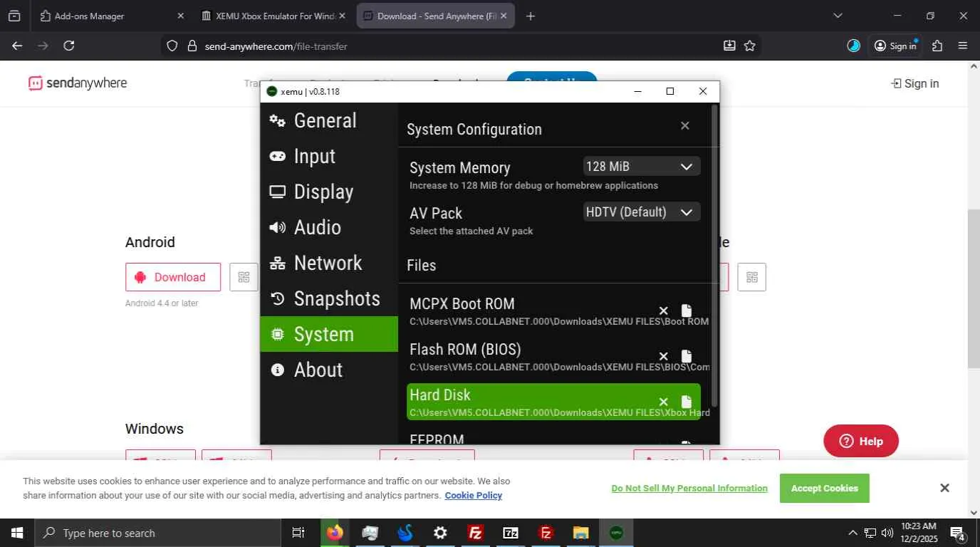The width and height of the screenshot is (980, 547).
Task: Show site security lock information
Action: point(192,46)
